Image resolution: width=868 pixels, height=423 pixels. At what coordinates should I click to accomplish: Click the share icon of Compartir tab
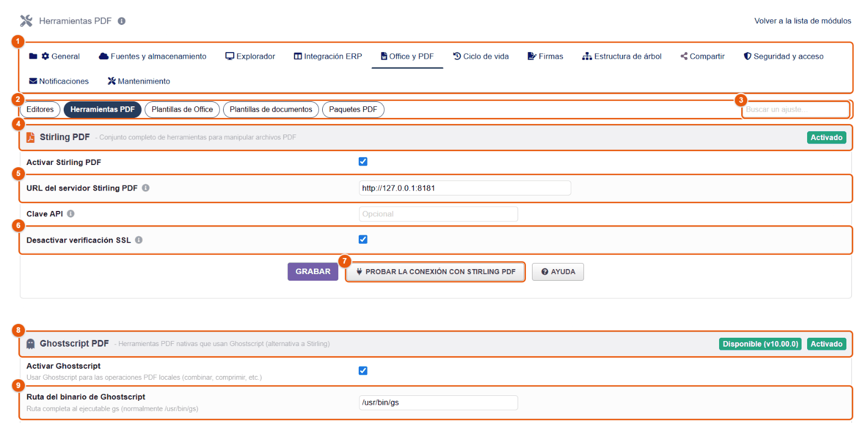[684, 56]
